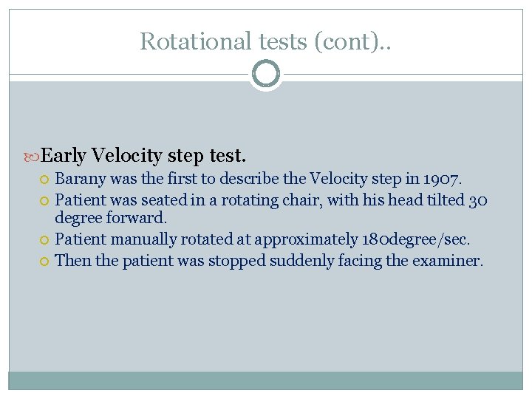The image size is (532, 399).
Task: Select the slide title 'Rotational tests (cont)..'
Action: [x=266, y=41]
